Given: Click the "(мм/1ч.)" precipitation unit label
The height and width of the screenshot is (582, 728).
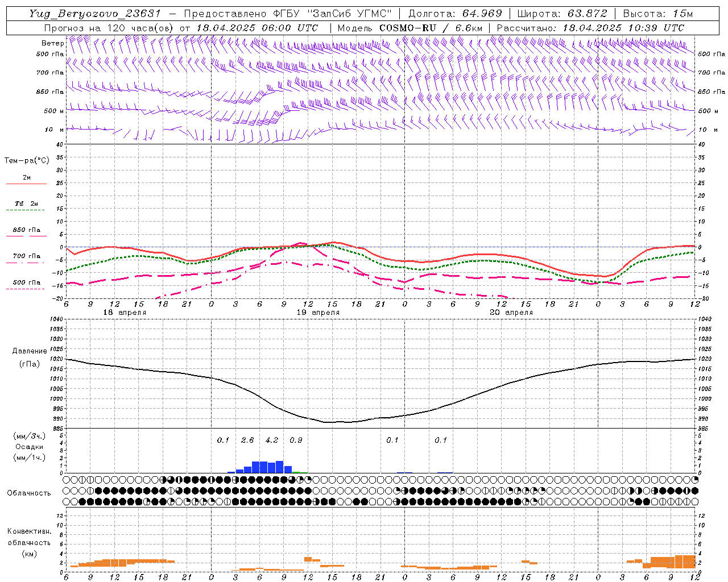Looking at the screenshot, I should click(30, 458).
